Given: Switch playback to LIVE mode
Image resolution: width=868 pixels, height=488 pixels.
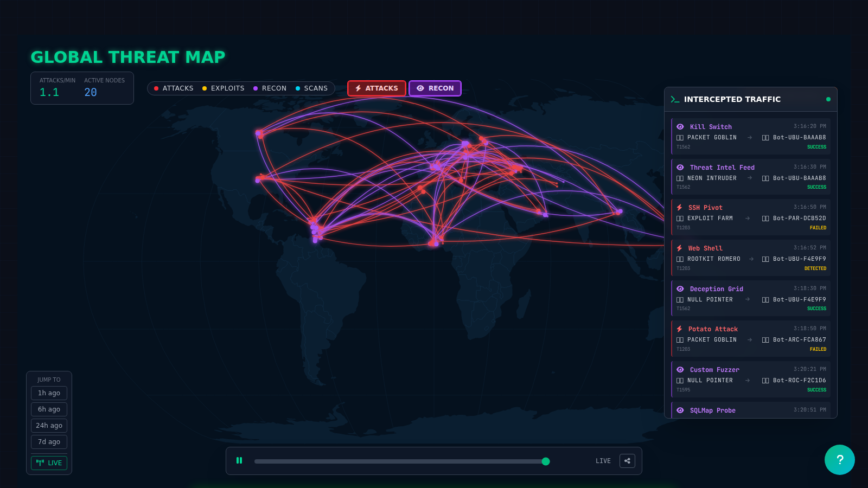Looking at the screenshot, I should [x=49, y=463].
